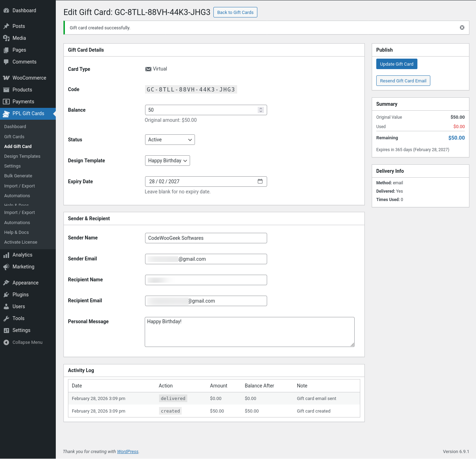Click the Payments dollar icon
This screenshot has width=476, height=459.
6,102
